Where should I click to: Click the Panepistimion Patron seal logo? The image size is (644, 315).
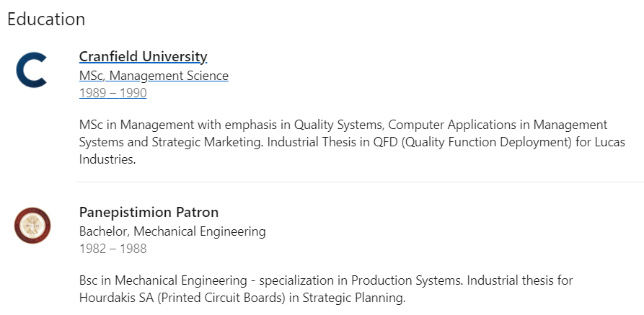(x=32, y=226)
